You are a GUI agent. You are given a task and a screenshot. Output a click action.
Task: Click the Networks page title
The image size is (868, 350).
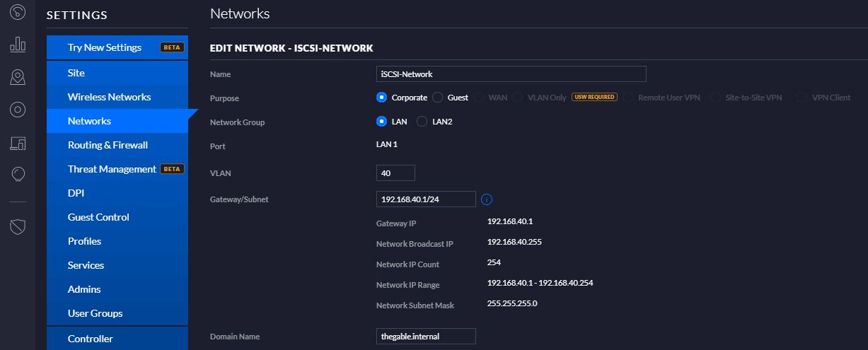point(240,13)
